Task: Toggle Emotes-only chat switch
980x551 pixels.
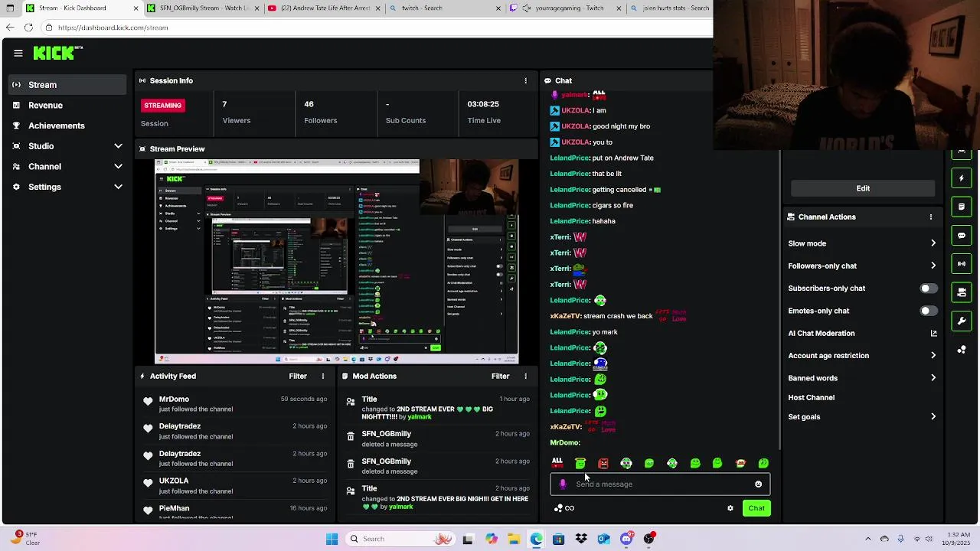Action: click(928, 311)
